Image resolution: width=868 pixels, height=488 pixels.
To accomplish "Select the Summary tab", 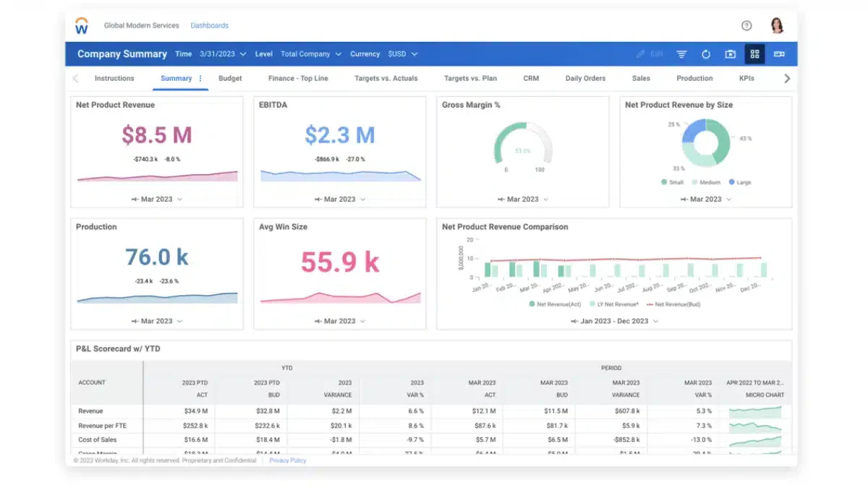I will (x=176, y=78).
